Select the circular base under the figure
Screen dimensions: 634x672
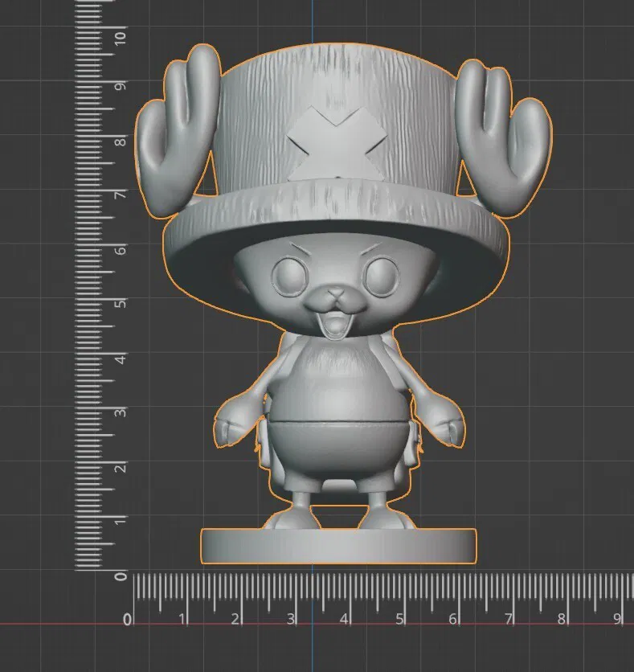tap(338, 546)
